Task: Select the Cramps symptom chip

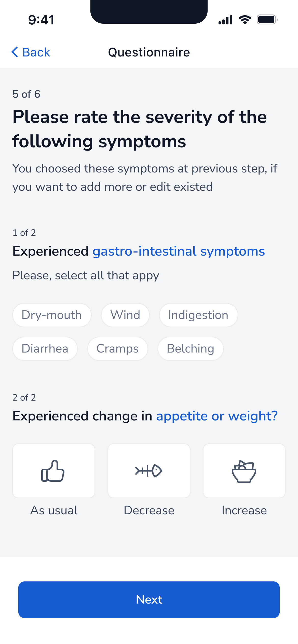Action: click(x=118, y=349)
